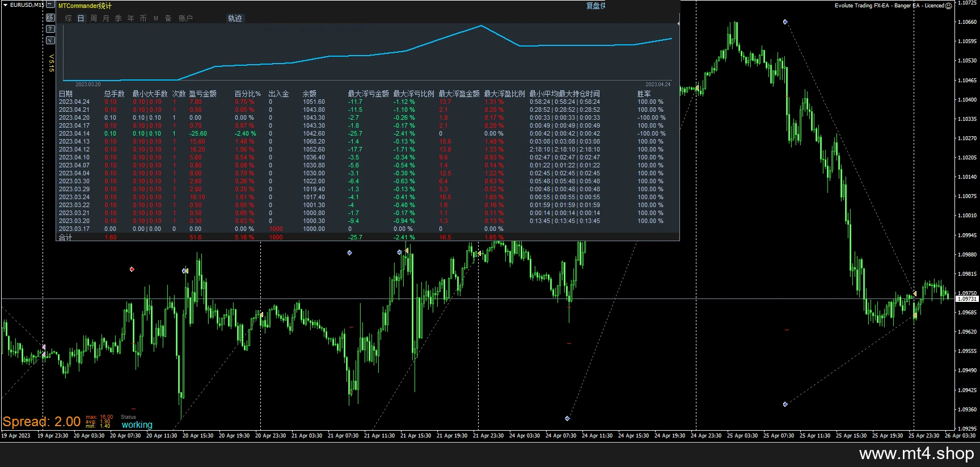Select the 2023.04.14 row date
980x467 pixels.
tap(74, 134)
